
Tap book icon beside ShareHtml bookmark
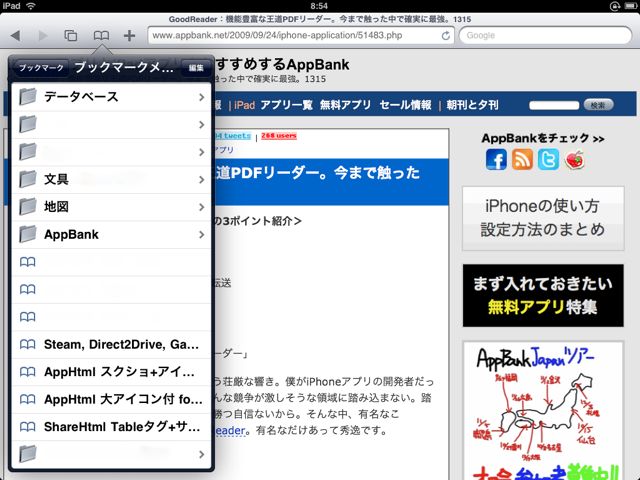coord(27,427)
